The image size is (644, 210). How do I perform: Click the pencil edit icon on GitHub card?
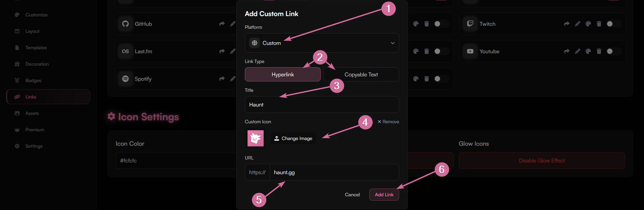232,24
